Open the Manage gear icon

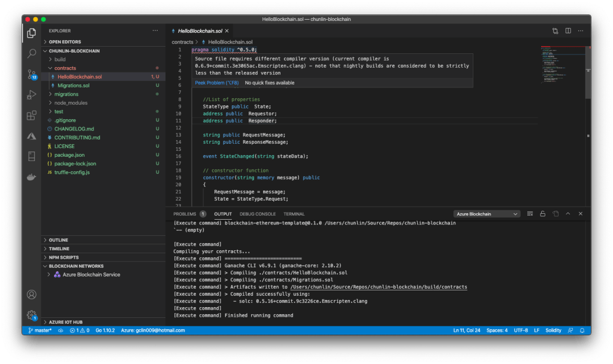click(32, 315)
